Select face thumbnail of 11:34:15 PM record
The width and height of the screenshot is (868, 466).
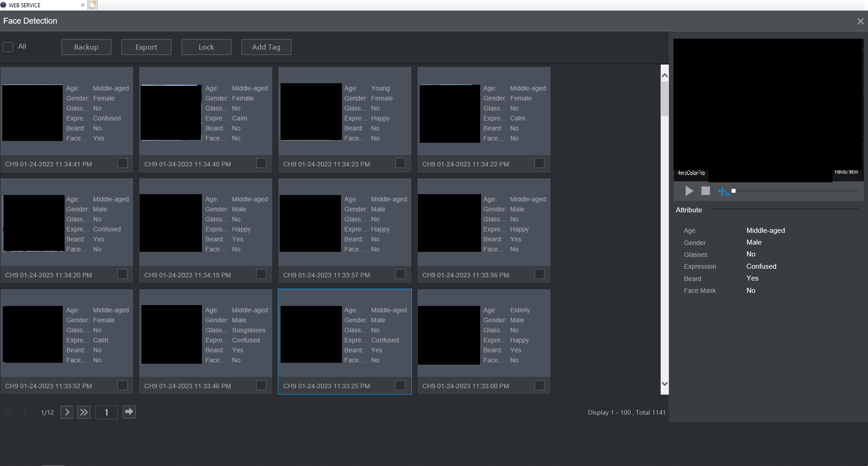click(171, 223)
